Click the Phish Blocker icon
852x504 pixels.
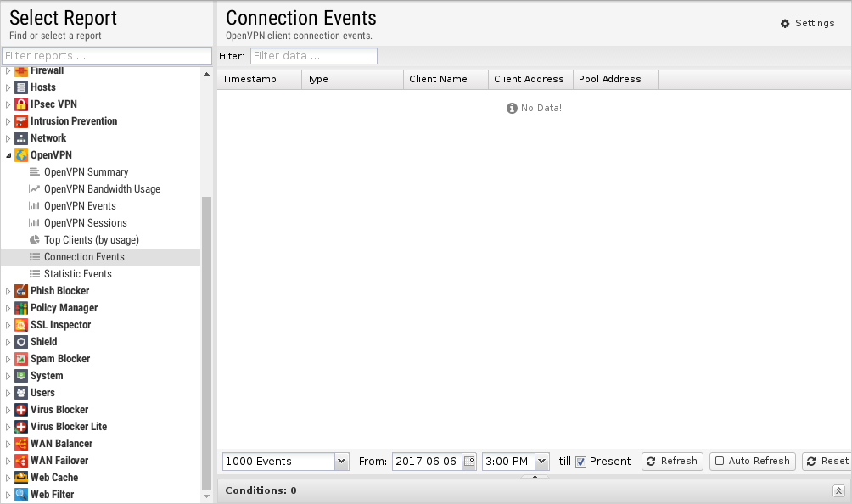coord(20,291)
